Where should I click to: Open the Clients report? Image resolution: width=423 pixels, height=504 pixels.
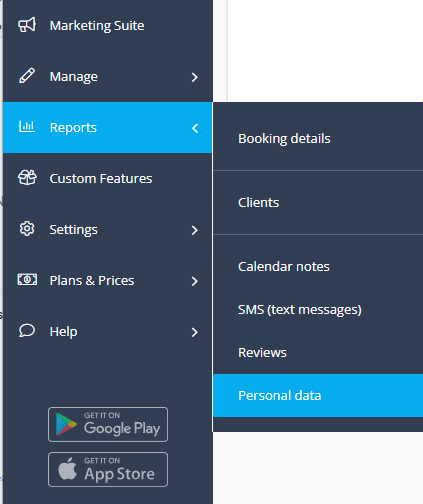coord(318,203)
